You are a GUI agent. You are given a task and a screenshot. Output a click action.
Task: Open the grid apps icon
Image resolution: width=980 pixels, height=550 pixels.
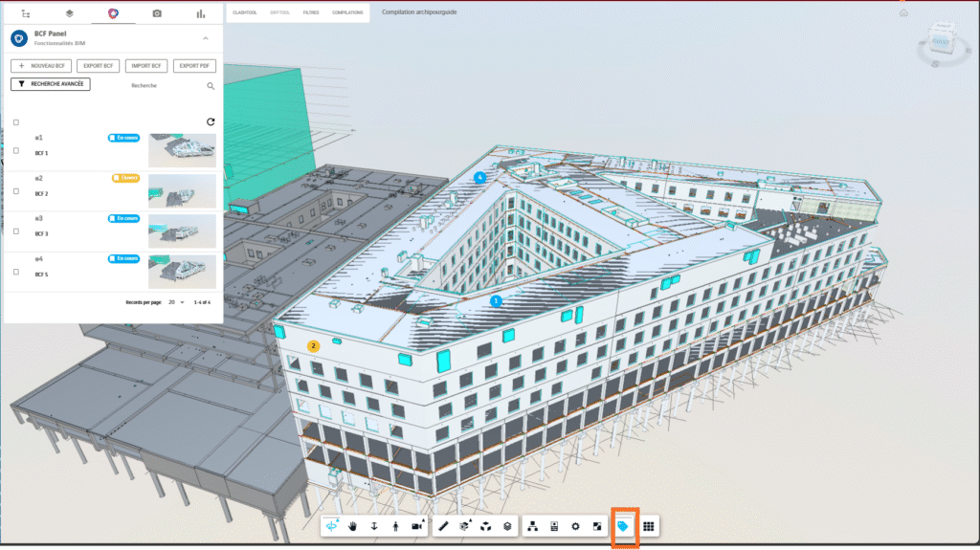(x=648, y=526)
